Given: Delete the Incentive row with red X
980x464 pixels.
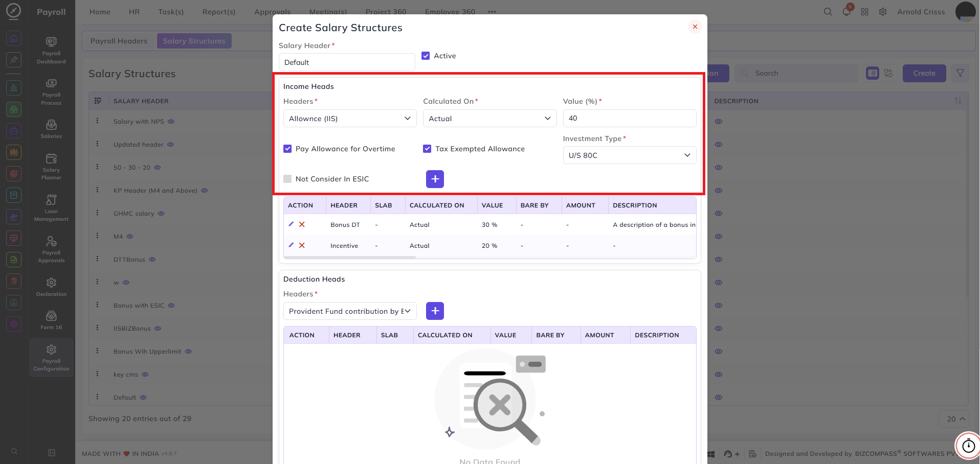Looking at the screenshot, I should point(302,245).
